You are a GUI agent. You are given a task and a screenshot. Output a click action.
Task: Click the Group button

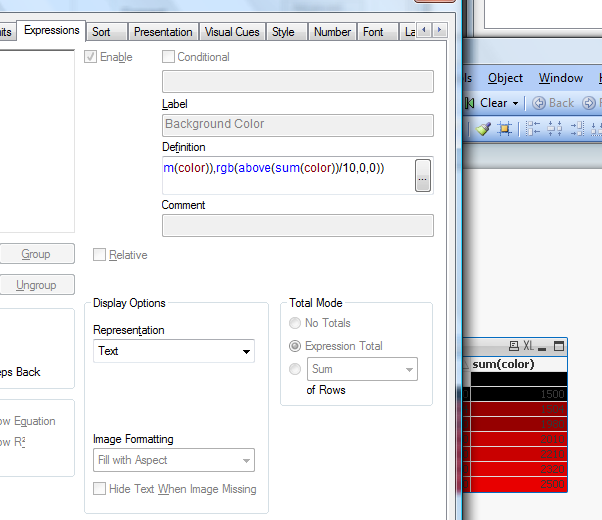tap(37, 254)
